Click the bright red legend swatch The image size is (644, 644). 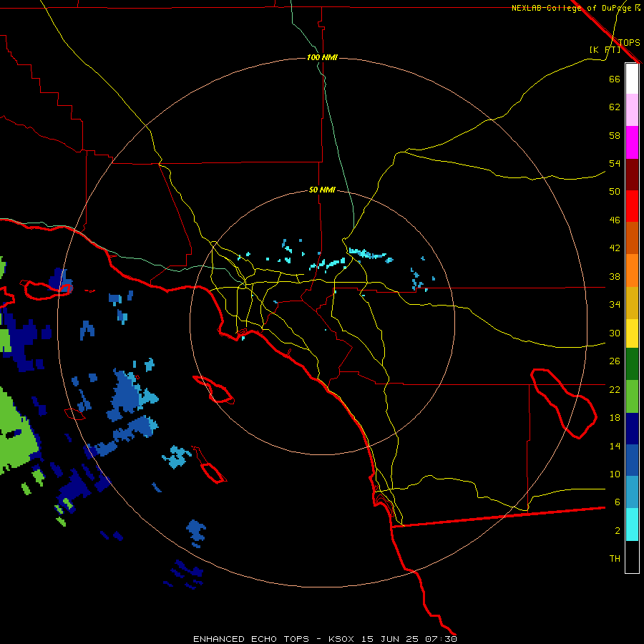click(x=632, y=206)
